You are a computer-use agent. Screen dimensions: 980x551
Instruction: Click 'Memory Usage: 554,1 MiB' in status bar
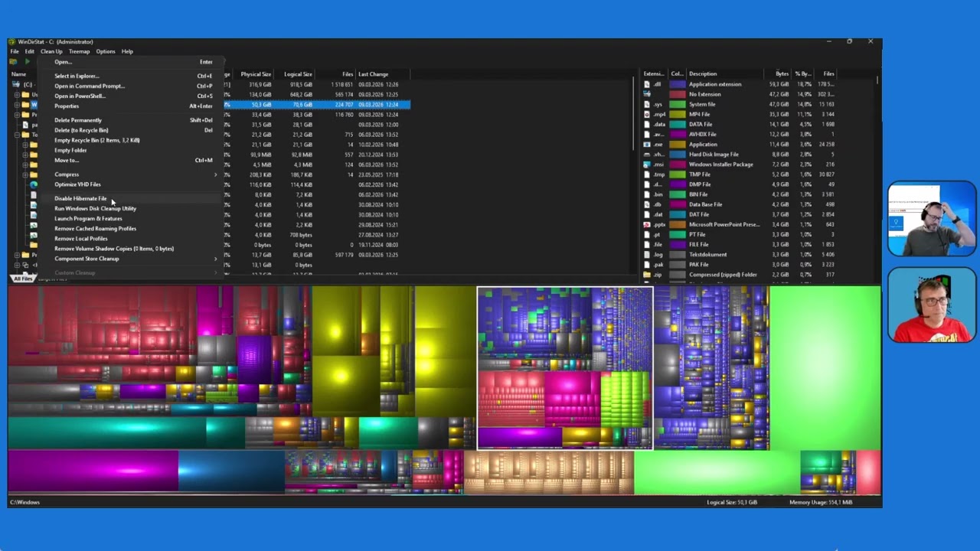(821, 502)
